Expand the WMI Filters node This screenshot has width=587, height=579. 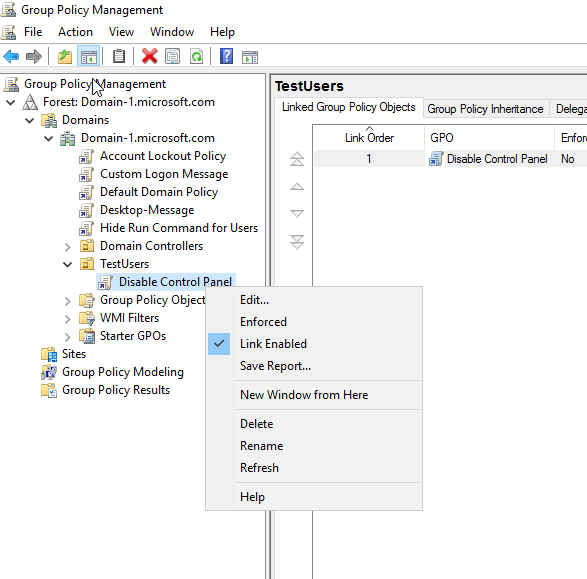coord(68,319)
